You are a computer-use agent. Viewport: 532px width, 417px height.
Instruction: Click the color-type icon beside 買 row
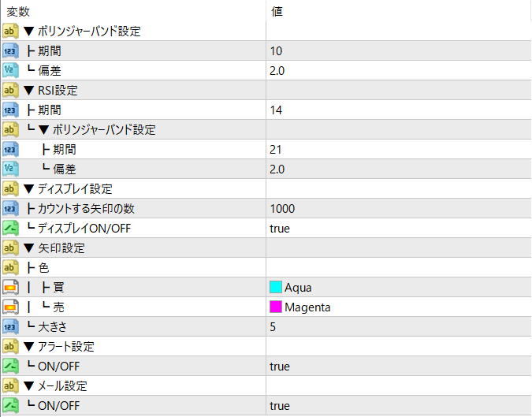click(x=10, y=288)
